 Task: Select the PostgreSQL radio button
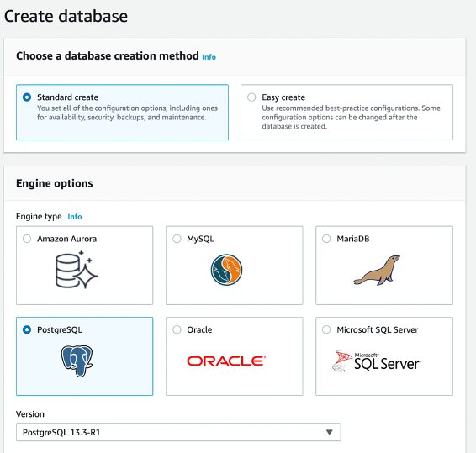tap(27, 329)
